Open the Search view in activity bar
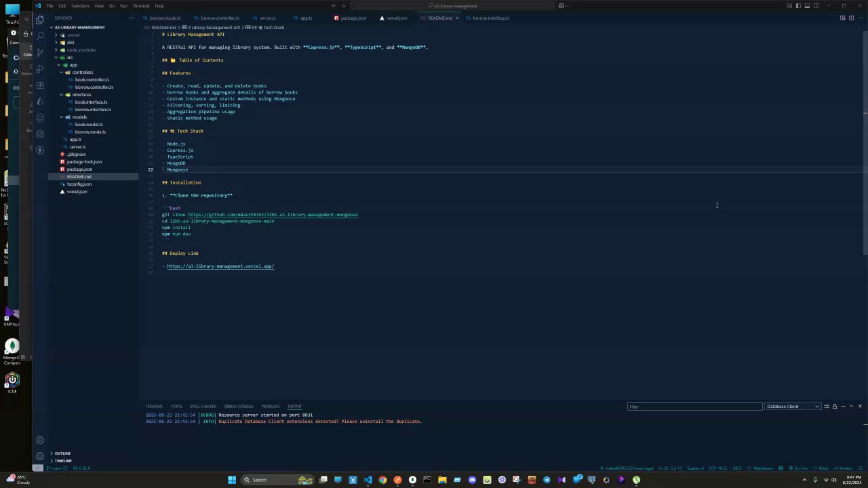This screenshot has height=488, width=868. tap(40, 36)
